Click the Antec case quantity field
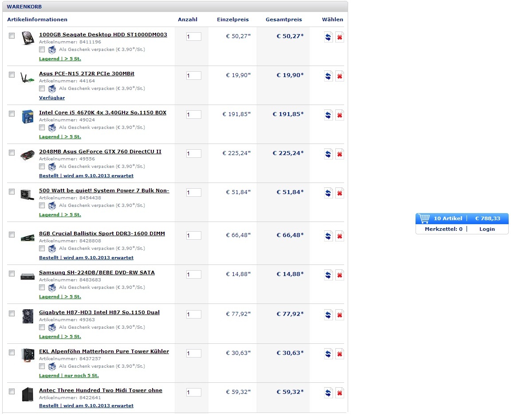This screenshot has height=420, width=514. tap(193, 392)
